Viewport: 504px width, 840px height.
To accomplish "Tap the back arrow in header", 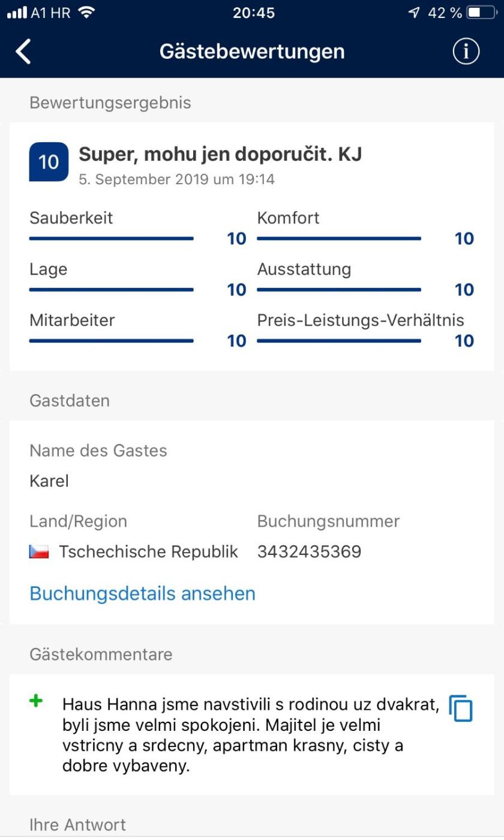I will (x=23, y=52).
